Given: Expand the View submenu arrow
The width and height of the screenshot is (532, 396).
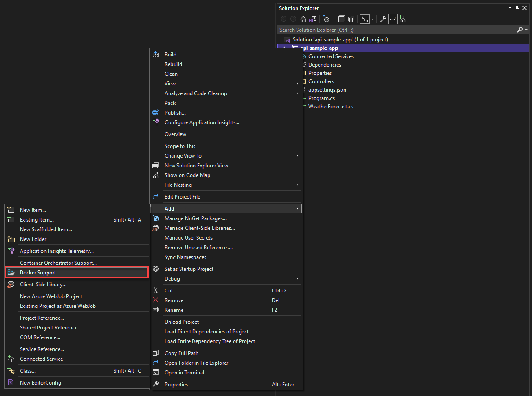Looking at the screenshot, I should (297, 83).
